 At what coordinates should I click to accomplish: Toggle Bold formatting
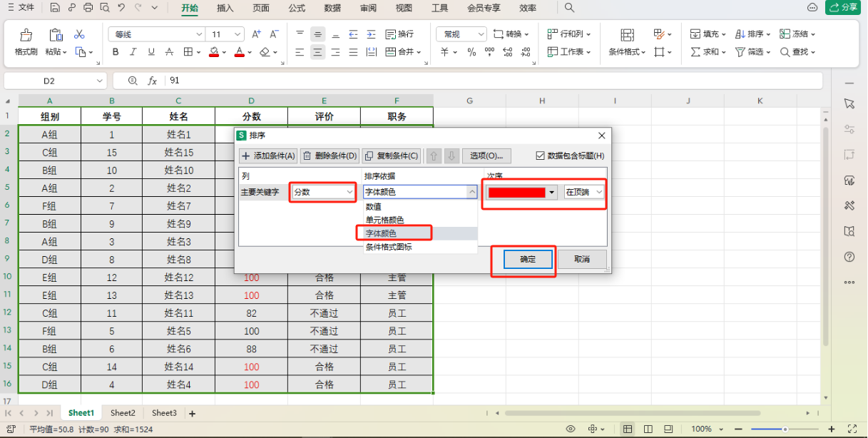[116, 52]
